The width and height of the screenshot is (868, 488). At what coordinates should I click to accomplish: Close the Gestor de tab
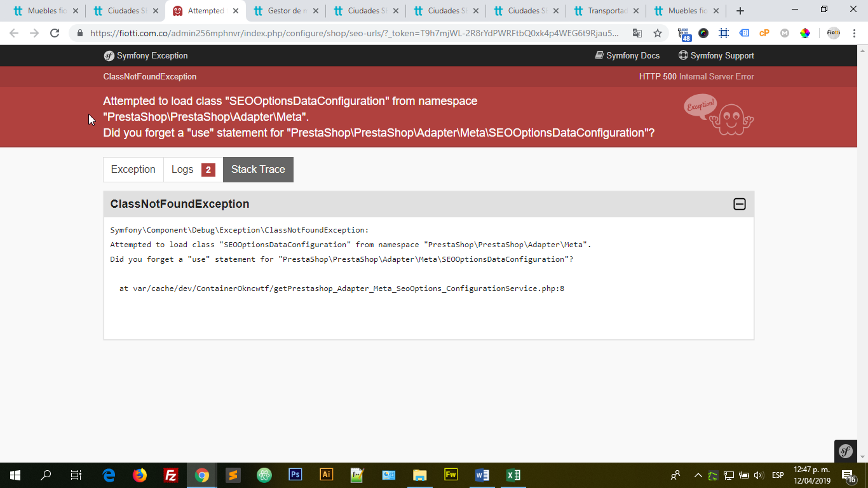coord(316,11)
